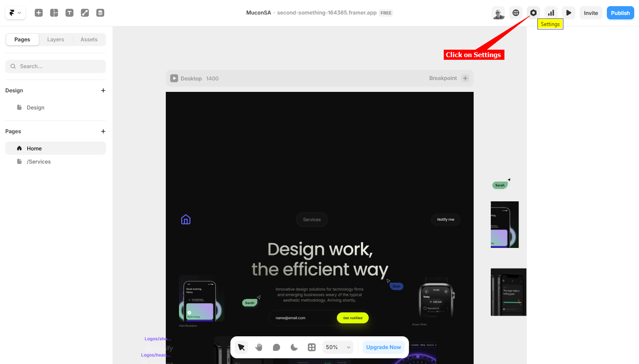Switch to the Layers tab
The image size is (639, 364).
55,40
